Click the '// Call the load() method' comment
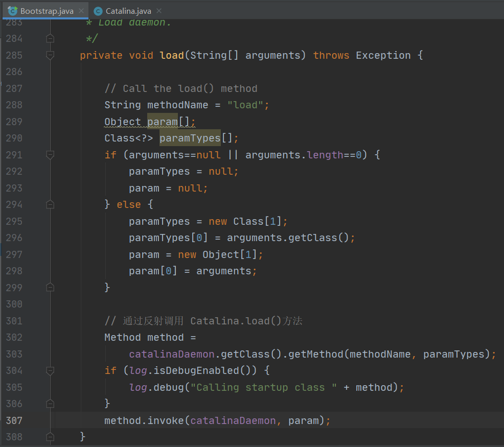 click(181, 88)
